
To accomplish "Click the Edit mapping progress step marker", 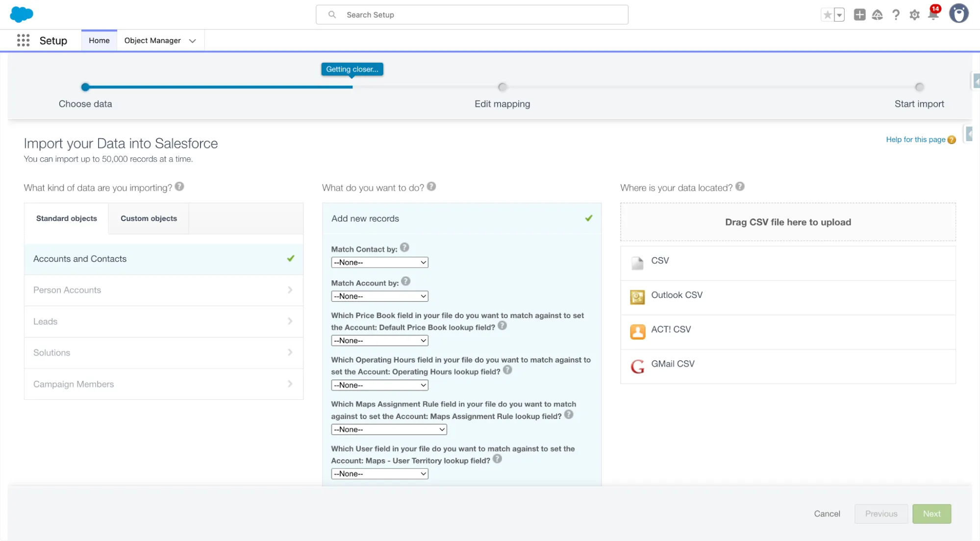I will 502,87.
